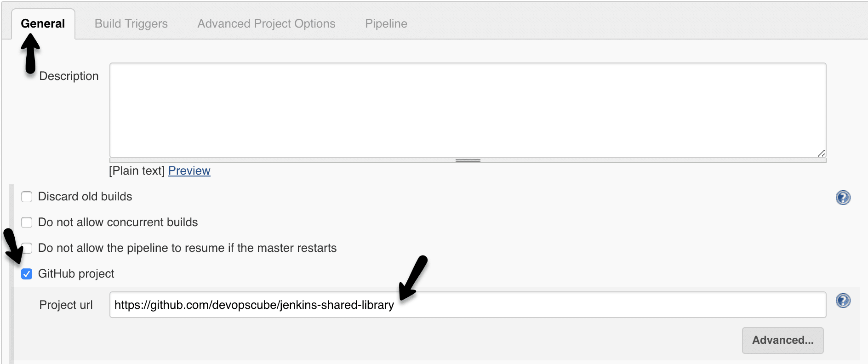The image size is (868, 364).
Task: Enable Do not allow pipeline resume after master restart
Action: [x=27, y=248]
